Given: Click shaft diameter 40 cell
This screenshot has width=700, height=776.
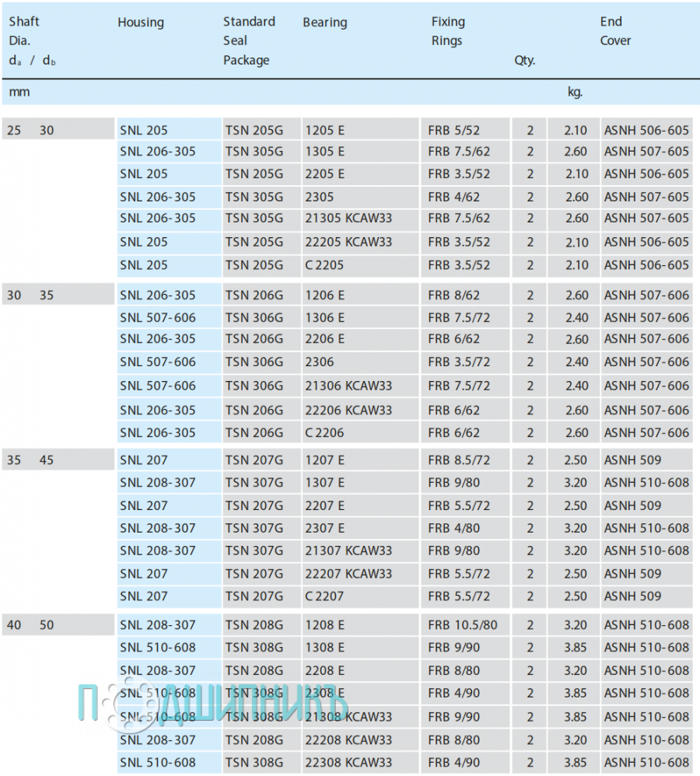Looking at the screenshot, I should point(14,625).
